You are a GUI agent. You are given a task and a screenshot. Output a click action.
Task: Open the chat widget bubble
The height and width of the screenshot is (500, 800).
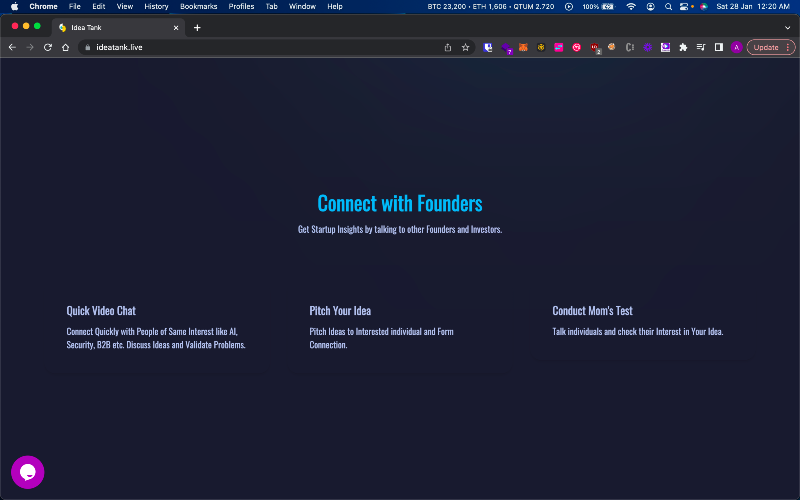[x=28, y=472]
